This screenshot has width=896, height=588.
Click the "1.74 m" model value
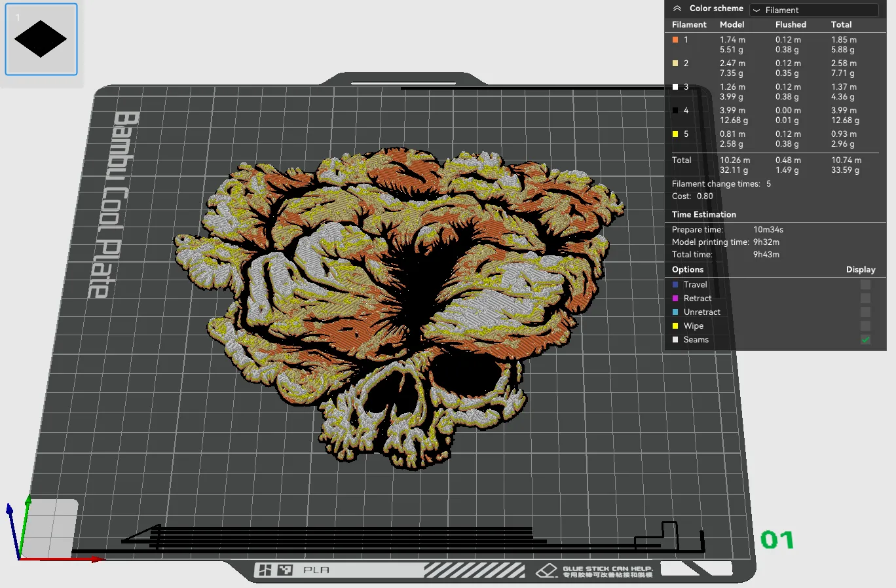point(732,40)
